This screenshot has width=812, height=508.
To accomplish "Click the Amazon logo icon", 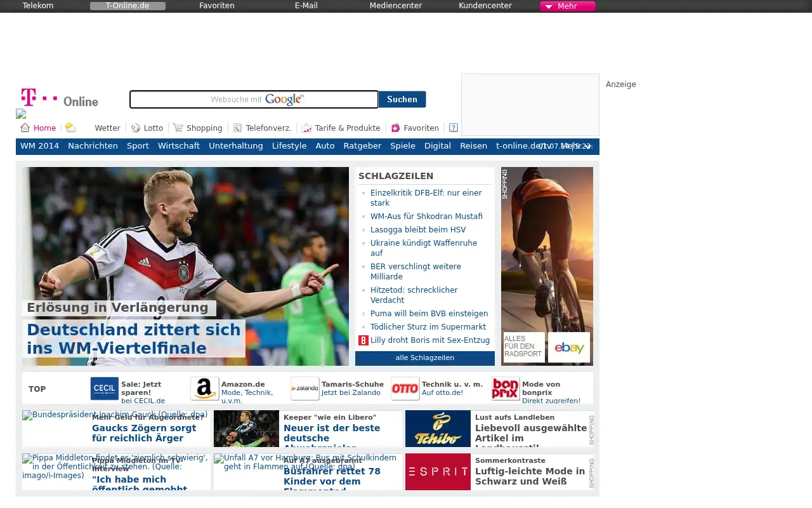I will (205, 389).
